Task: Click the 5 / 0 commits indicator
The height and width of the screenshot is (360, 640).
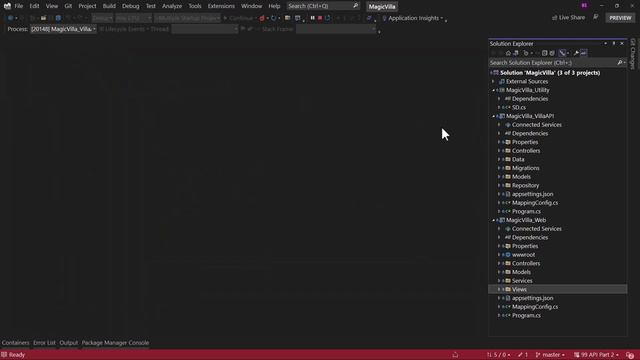Action: coord(498,355)
